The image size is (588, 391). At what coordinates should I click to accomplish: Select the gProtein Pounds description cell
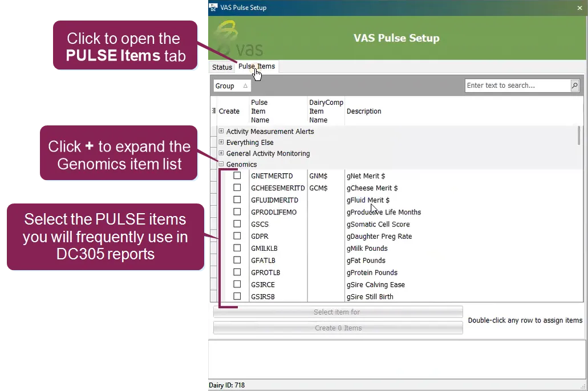(372, 272)
